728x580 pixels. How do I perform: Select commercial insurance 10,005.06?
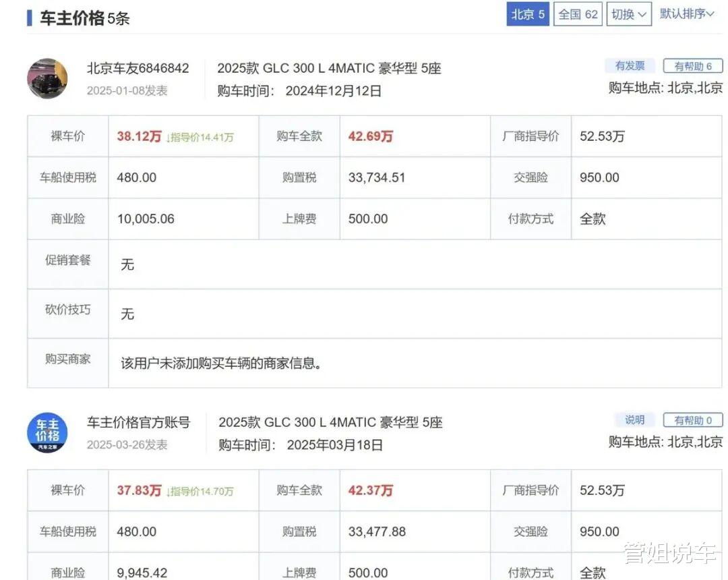(146, 219)
